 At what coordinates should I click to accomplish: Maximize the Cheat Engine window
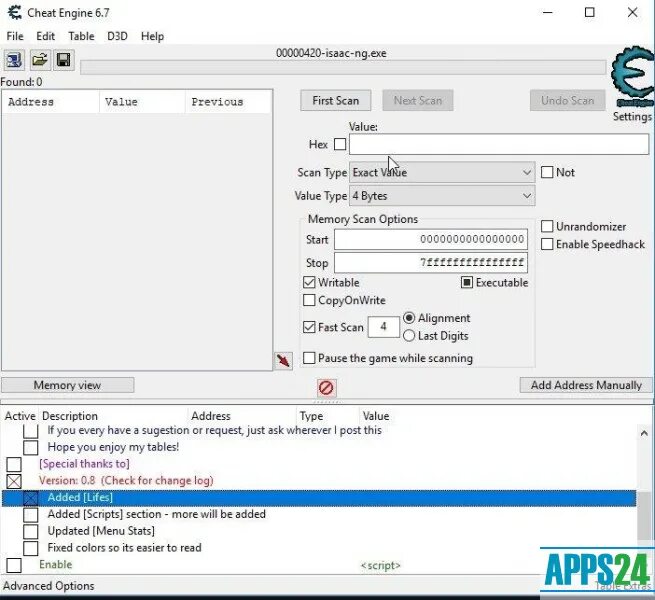pos(589,13)
